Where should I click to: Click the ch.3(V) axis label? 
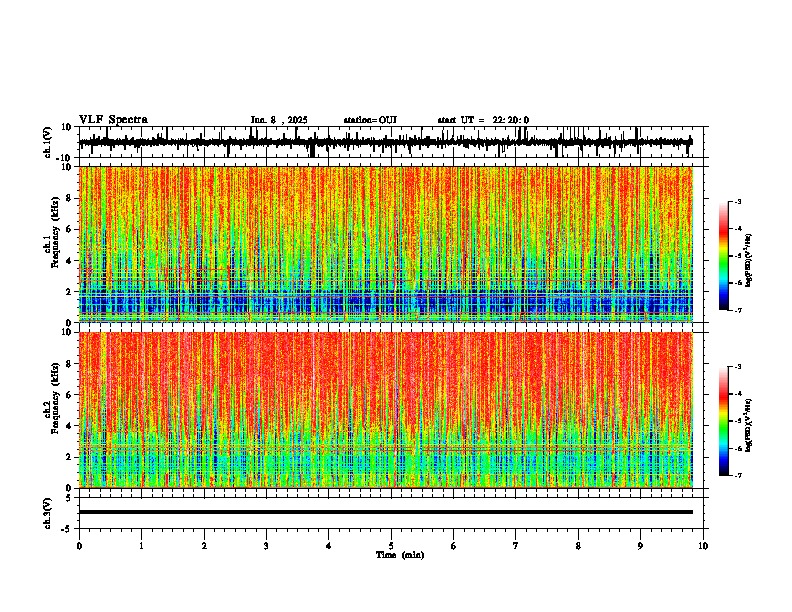[x=47, y=513]
